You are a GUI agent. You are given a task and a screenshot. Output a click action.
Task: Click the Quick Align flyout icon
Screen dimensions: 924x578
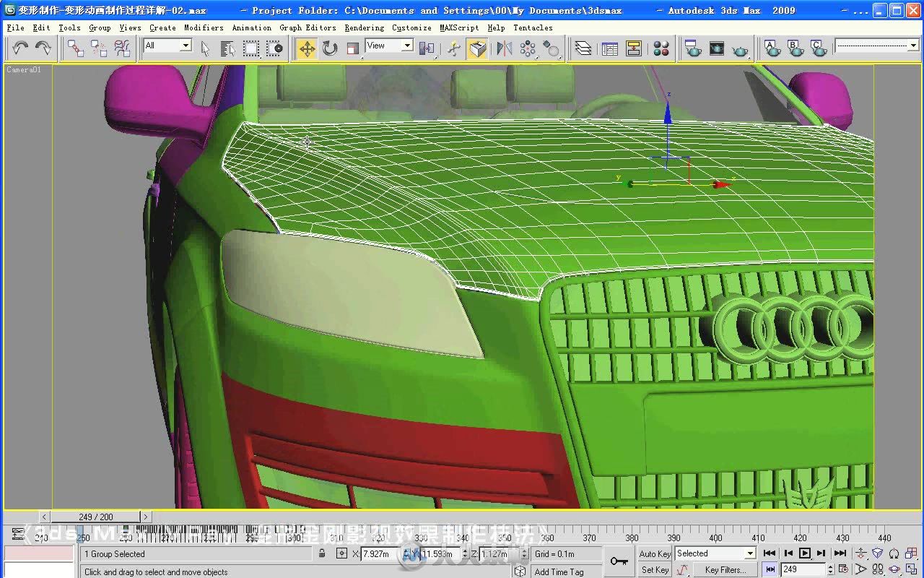551,48
